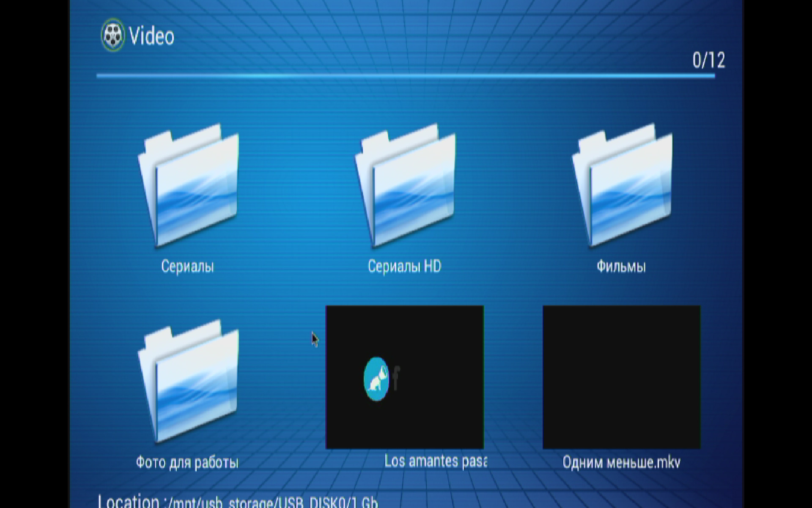The width and height of the screenshot is (812, 508).
Task: Select the Одним меньше.mkv filename text
Action: pyautogui.click(x=621, y=462)
